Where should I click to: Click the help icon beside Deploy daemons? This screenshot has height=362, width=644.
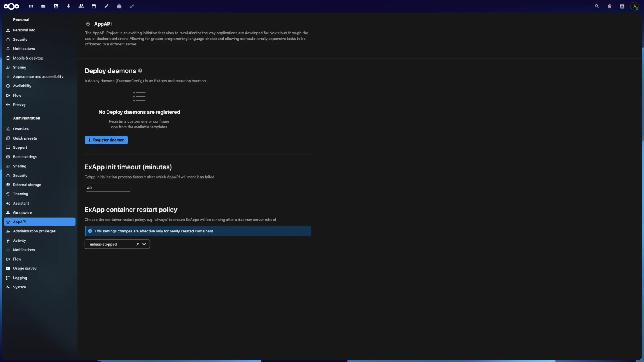pos(140,71)
